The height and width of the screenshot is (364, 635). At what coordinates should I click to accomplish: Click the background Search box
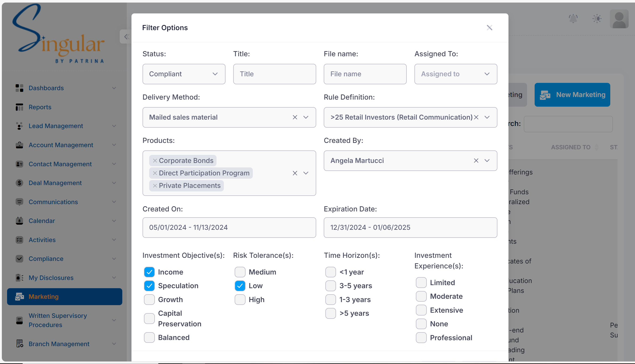tap(568, 124)
